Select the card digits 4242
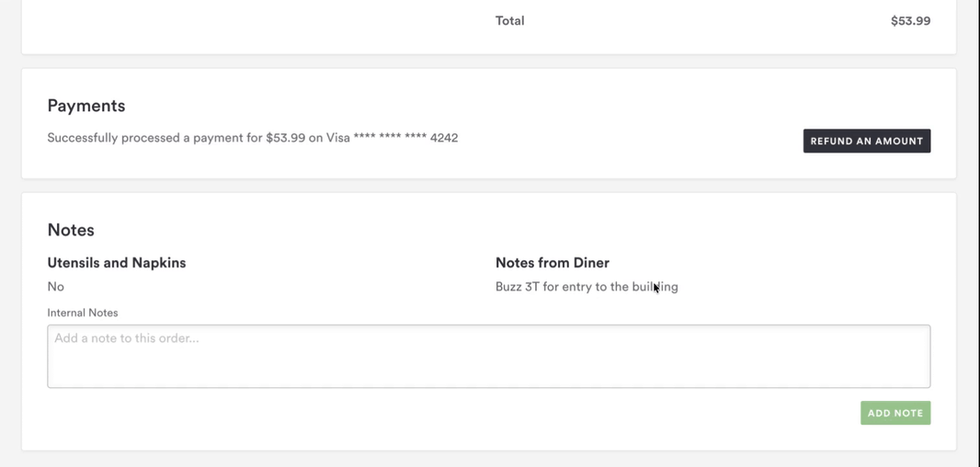Image resolution: width=980 pixels, height=467 pixels. [444, 138]
